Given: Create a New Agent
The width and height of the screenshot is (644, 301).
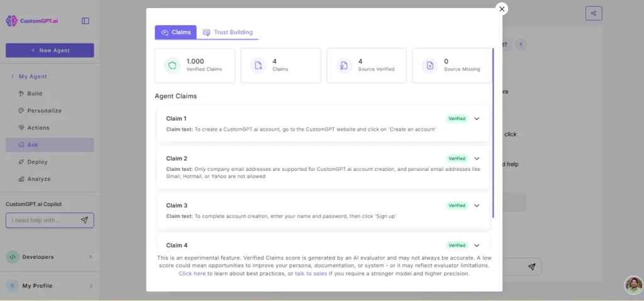Looking at the screenshot, I should tap(50, 50).
